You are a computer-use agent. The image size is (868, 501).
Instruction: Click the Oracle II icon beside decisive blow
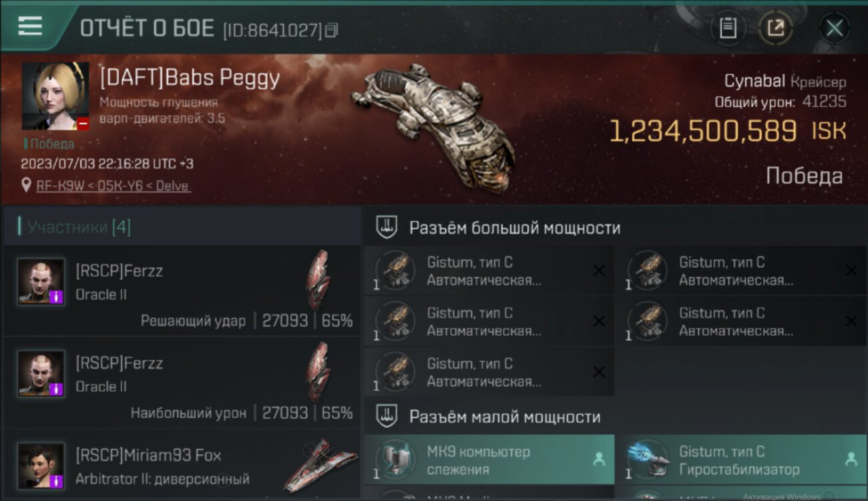(318, 280)
